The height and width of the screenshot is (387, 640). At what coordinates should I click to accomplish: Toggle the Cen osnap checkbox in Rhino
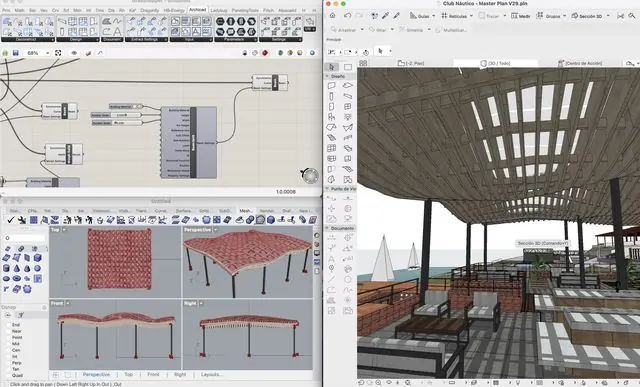[9, 350]
